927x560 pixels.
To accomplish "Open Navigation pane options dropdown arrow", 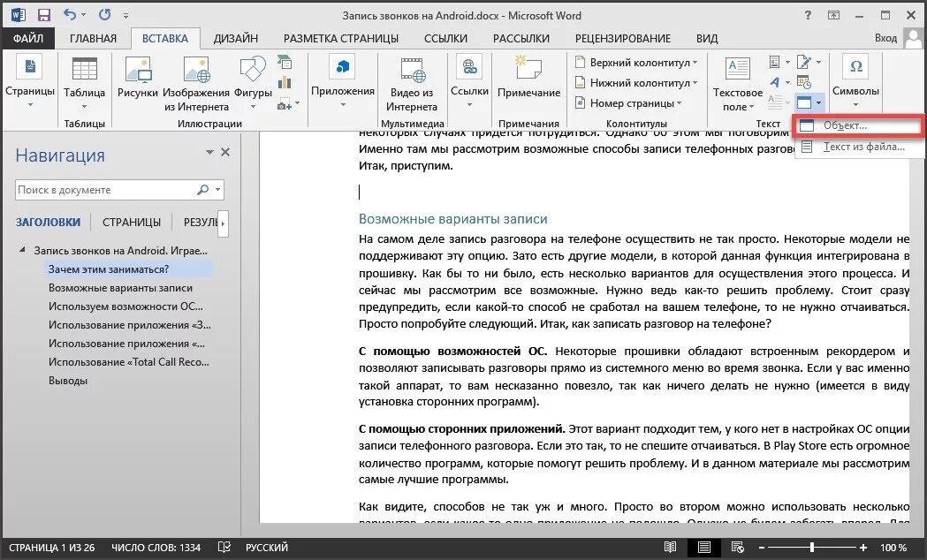I will 209,153.
